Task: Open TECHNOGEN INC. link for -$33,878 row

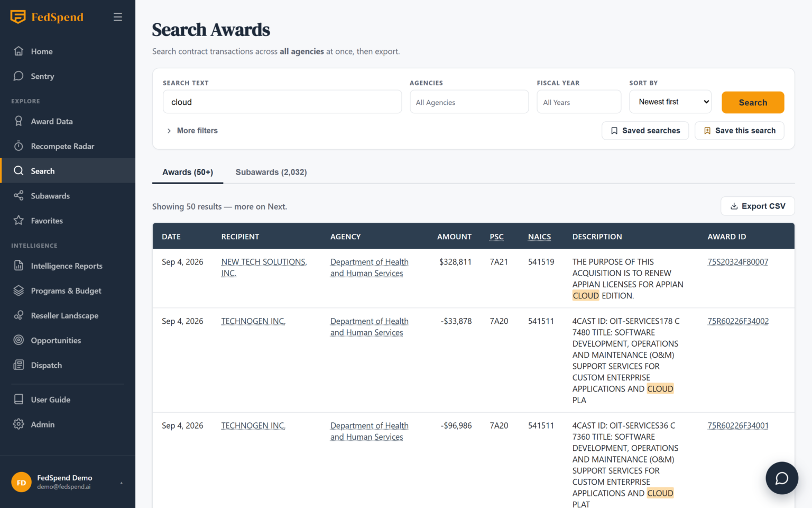Action: [x=253, y=321]
